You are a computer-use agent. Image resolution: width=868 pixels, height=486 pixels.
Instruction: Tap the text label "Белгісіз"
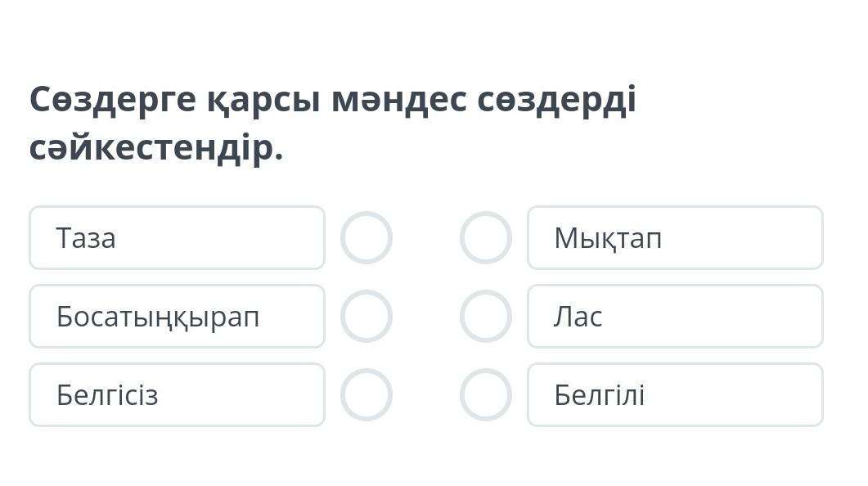click(x=107, y=396)
